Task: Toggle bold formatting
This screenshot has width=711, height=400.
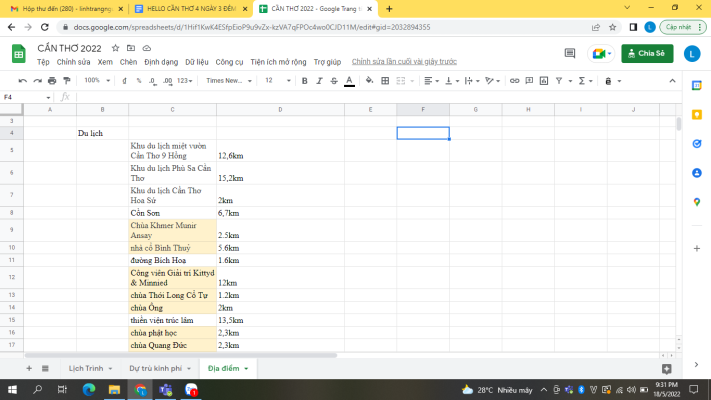Action: [302, 80]
